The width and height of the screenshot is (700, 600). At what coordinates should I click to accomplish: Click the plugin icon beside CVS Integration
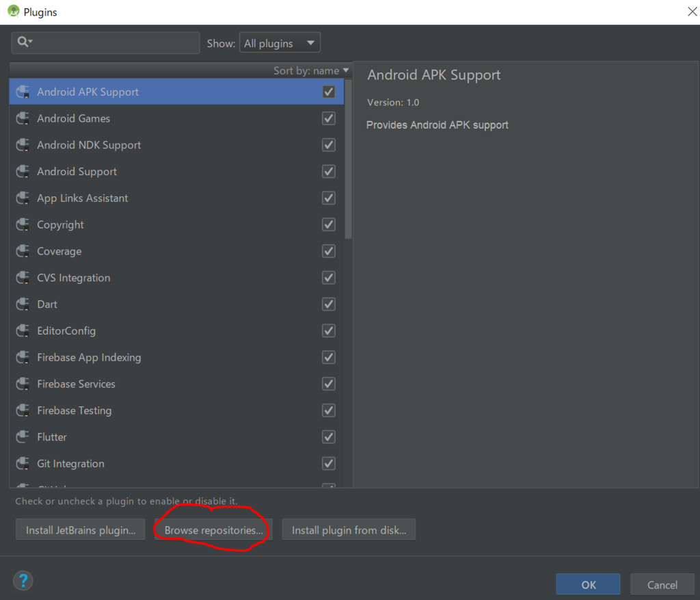click(x=23, y=278)
